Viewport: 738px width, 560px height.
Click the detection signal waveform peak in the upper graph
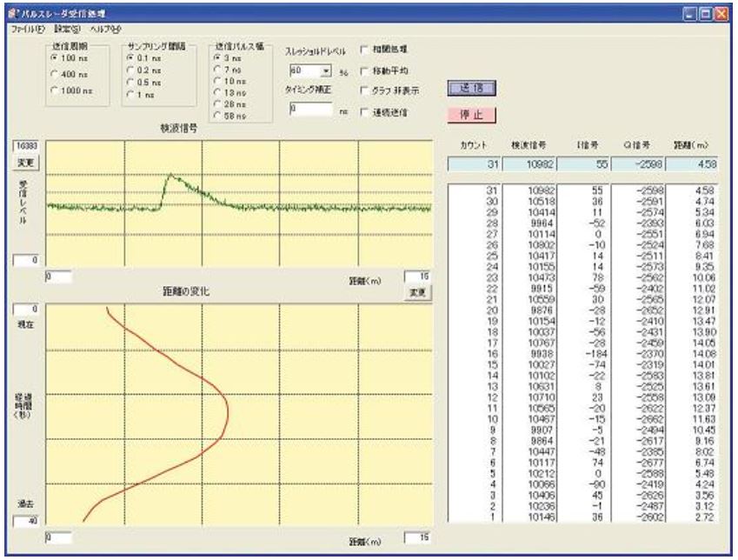pyautogui.click(x=170, y=176)
